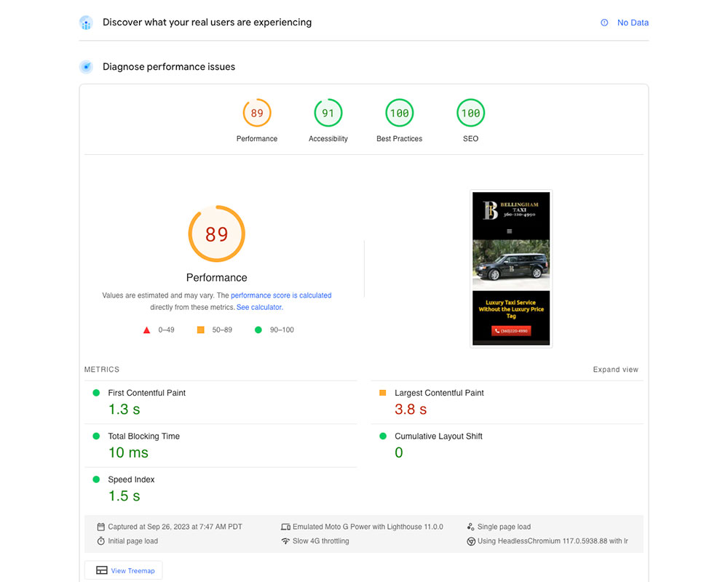This screenshot has width=728, height=582.
Task: Click the Bellingham Taxi page screenshot thumbnail
Action: tap(511, 268)
